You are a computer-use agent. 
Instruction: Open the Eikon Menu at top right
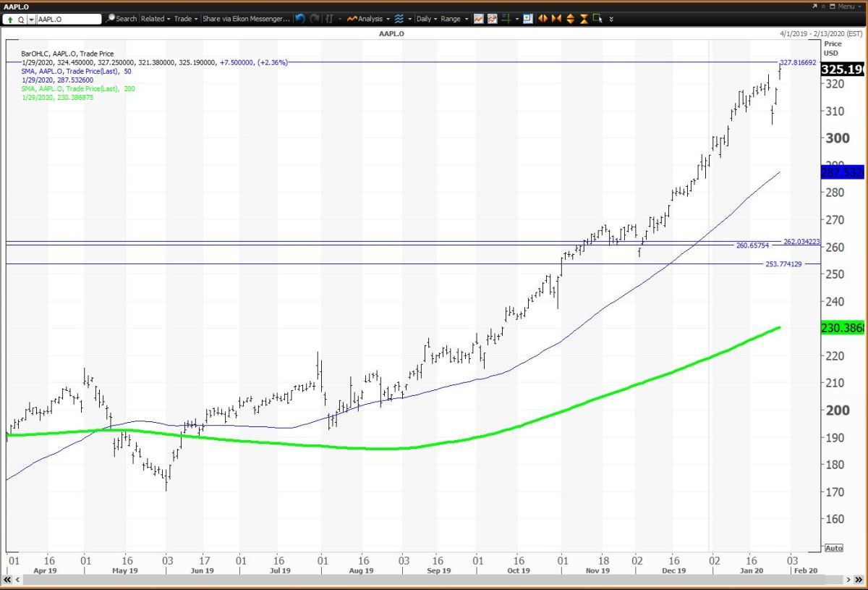click(x=846, y=6)
